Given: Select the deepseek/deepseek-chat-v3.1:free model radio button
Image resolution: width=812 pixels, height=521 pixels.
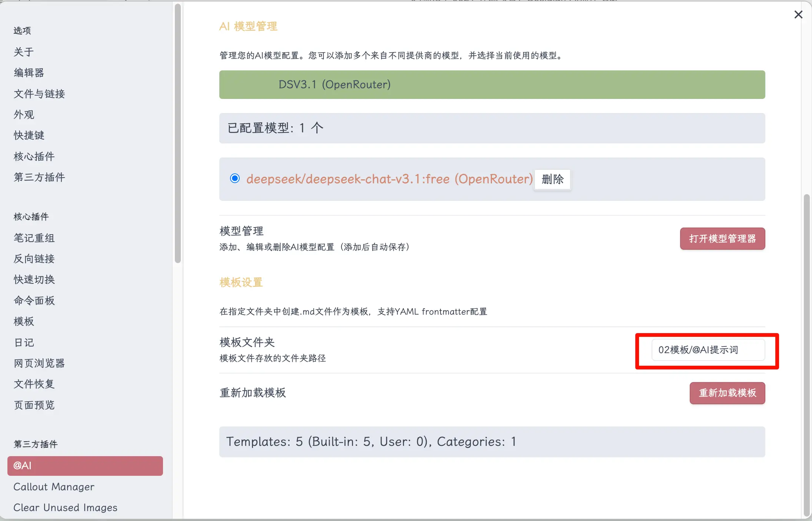Looking at the screenshot, I should pyautogui.click(x=235, y=179).
